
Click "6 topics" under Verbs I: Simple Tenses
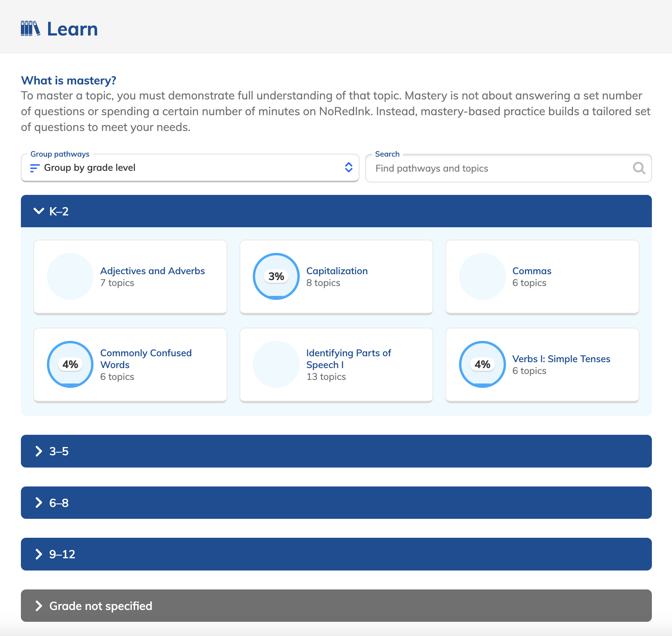coord(529,371)
